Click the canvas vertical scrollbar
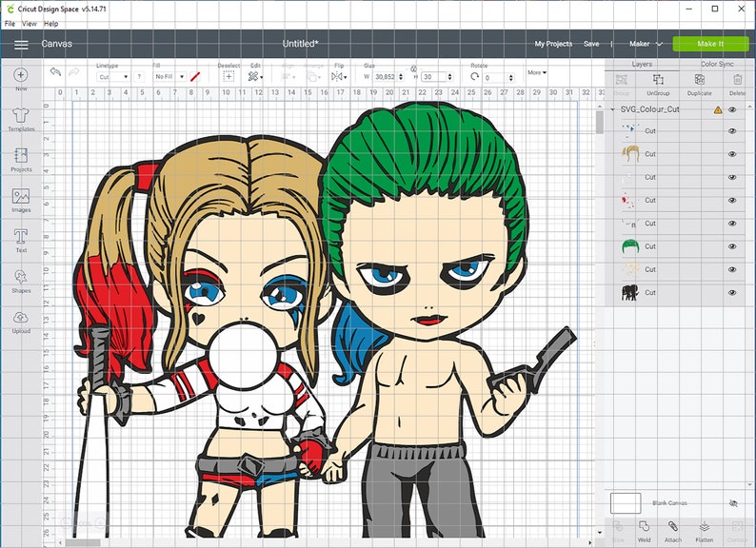This screenshot has height=548, width=756. click(600, 122)
